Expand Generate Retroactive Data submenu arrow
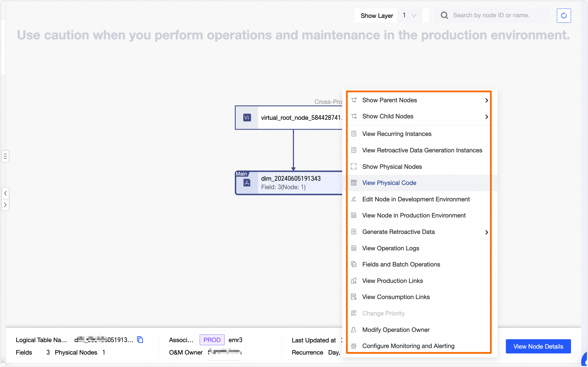Screen dimensions: 588x367 click(486, 232)
